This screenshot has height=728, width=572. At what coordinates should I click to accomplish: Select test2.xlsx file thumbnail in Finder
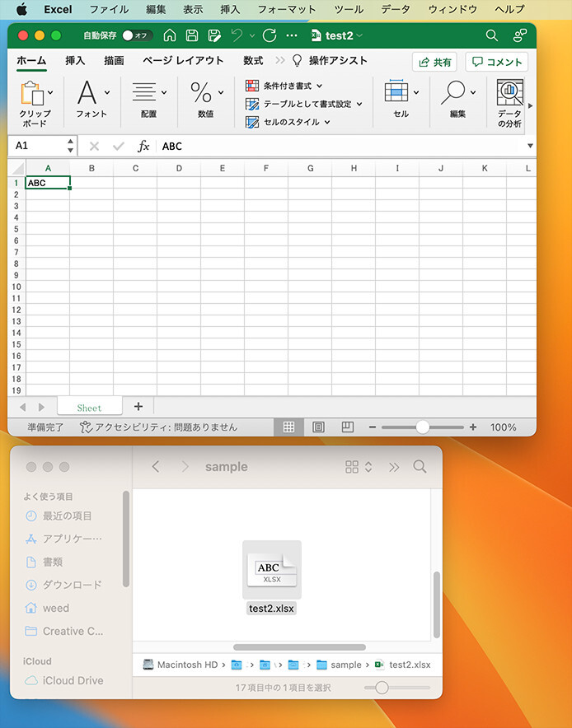(272, 570)
